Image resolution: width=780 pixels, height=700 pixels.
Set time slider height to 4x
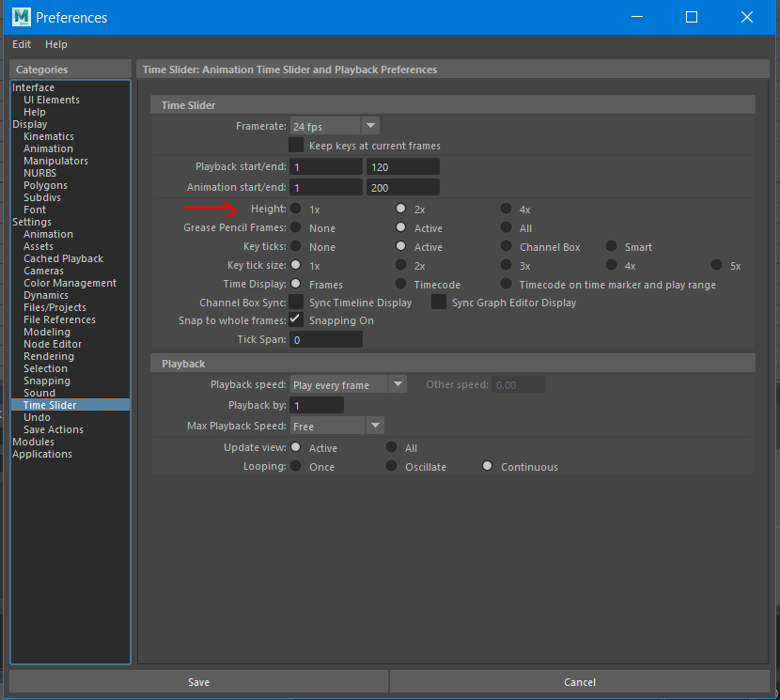507,209
